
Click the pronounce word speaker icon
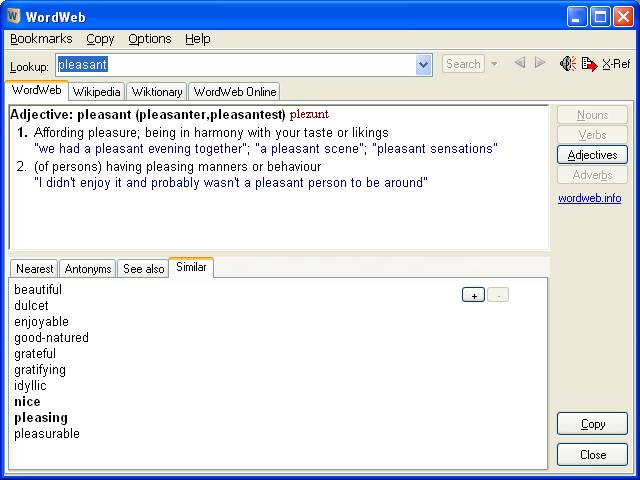click(568, 64)
